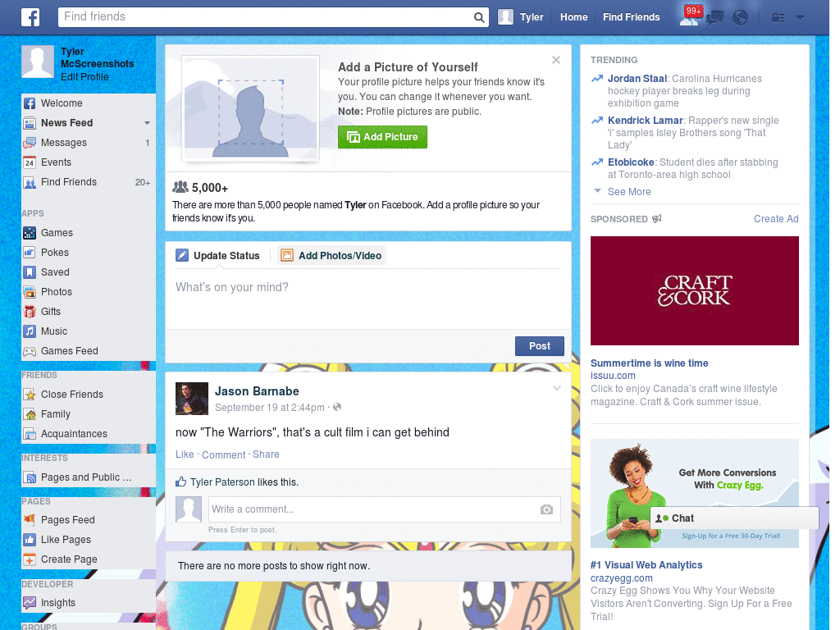Screen dimensions: 840x630
Task: Open the Chat bar
Action: [x=734, y=518]
